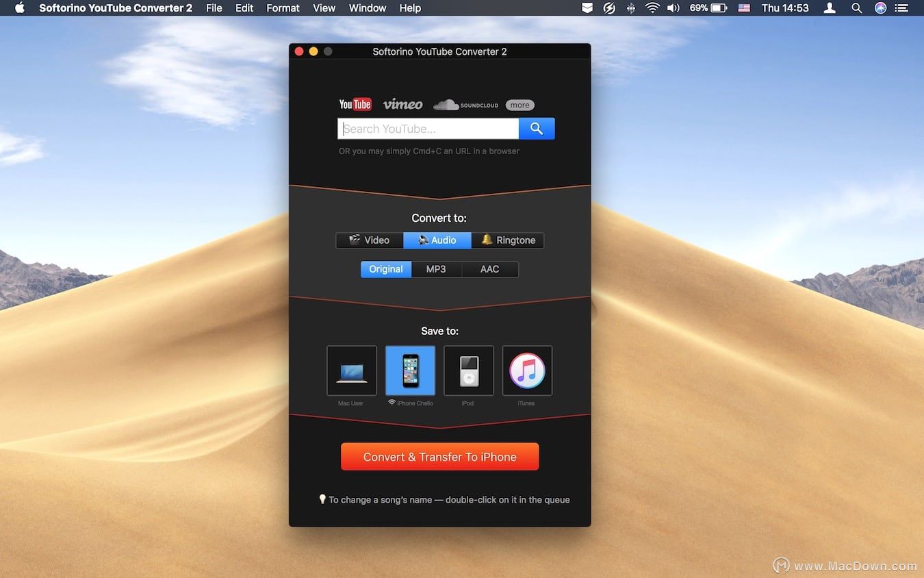Click the battery status icon

point(719,8)
